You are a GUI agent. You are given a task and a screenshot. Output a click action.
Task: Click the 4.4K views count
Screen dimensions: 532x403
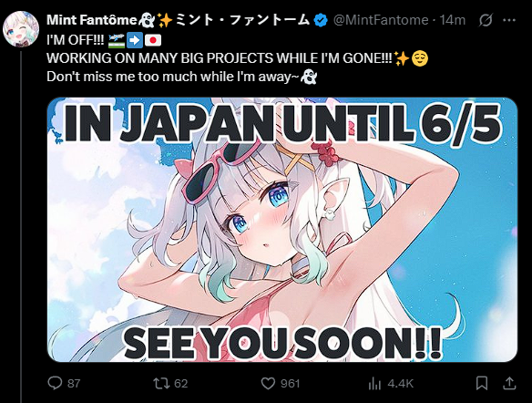pyautogui.click(x=400, y=384)
